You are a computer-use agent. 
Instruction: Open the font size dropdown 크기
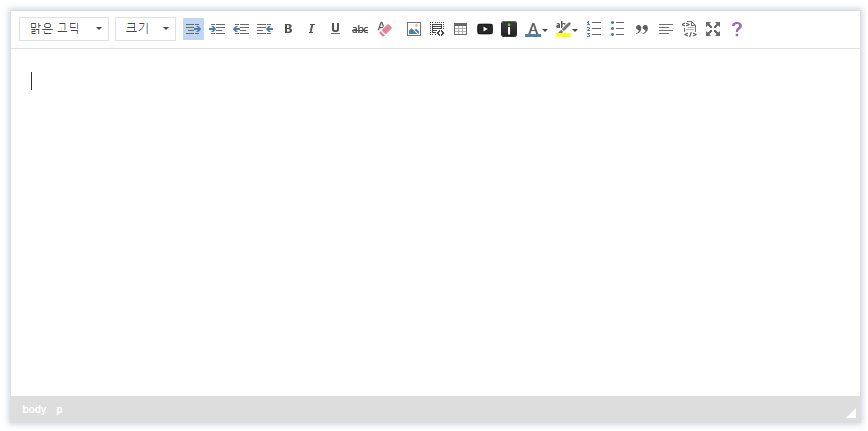pos(145,29)
